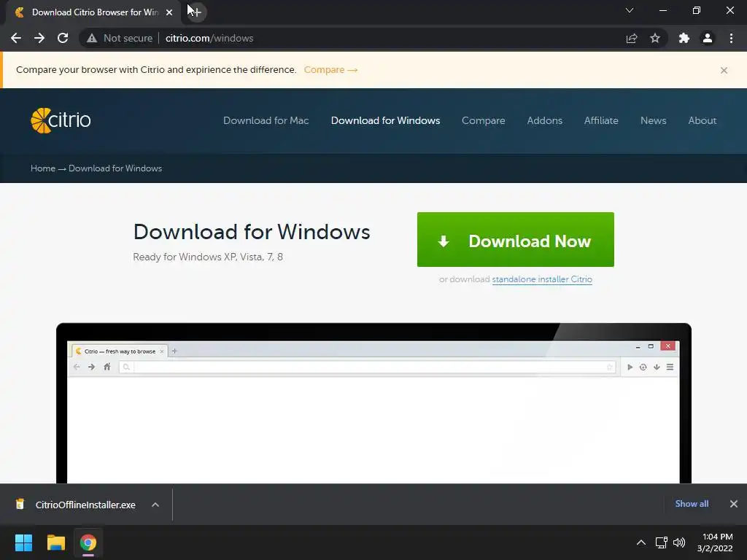
Task: Open File Explorer from taskbar
Action: point(55,542)
